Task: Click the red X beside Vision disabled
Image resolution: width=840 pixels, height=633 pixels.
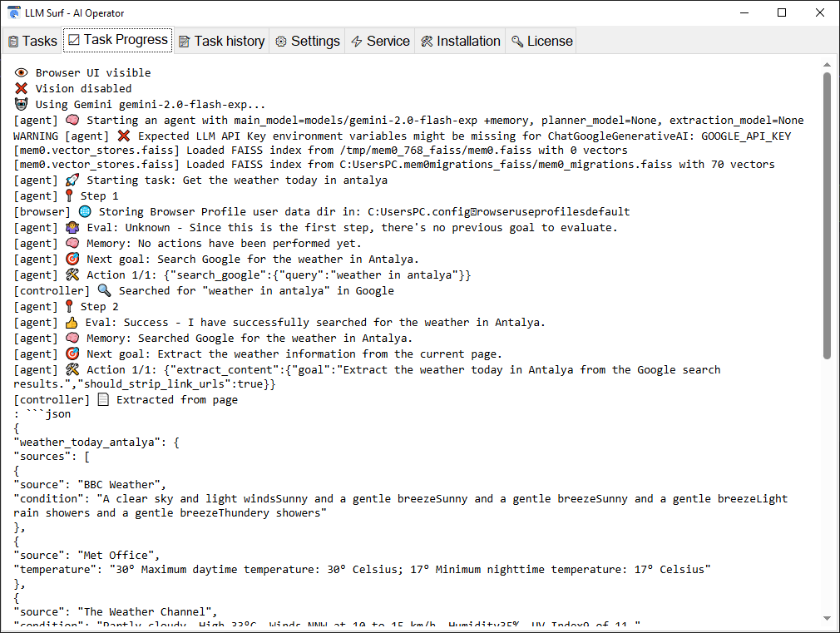Action: point(22,89)
